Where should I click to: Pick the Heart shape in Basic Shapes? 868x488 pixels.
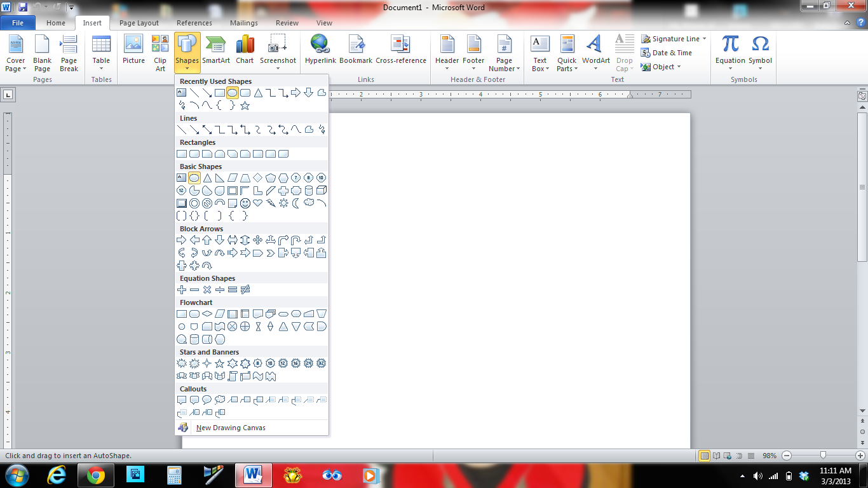pyautogui.click(x=258, y=203)
